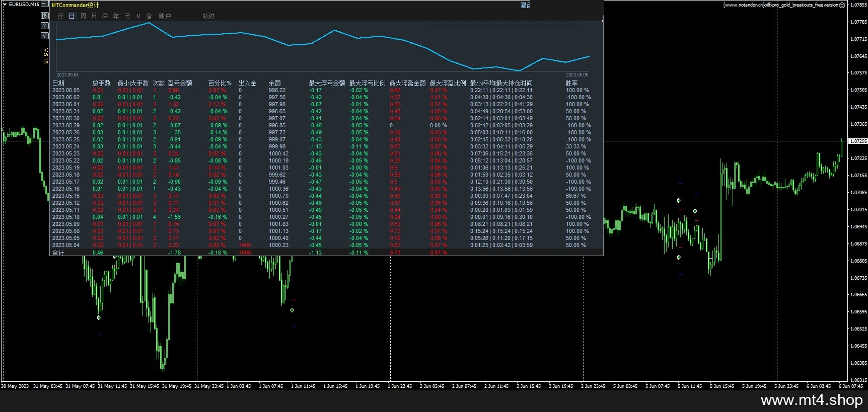
Task: Click the 6 Jun 07:45 time axis label
Action: [851, 386]
